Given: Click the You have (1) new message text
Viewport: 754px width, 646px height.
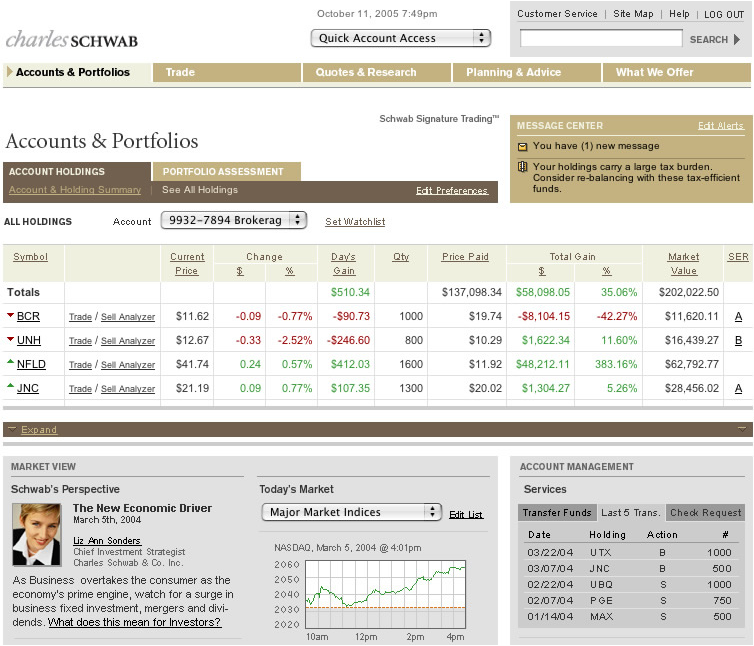Looking at the screenshot, I should (596, 146).
